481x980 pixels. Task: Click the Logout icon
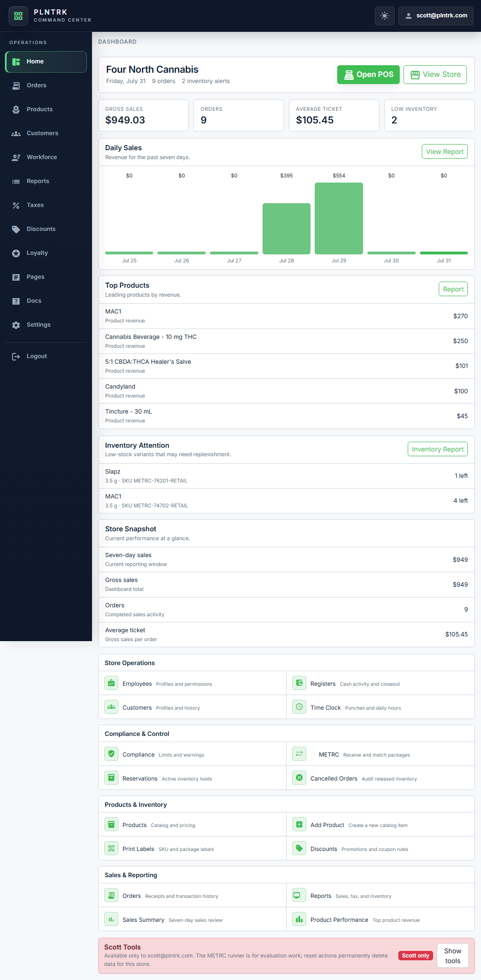(16, 357)
